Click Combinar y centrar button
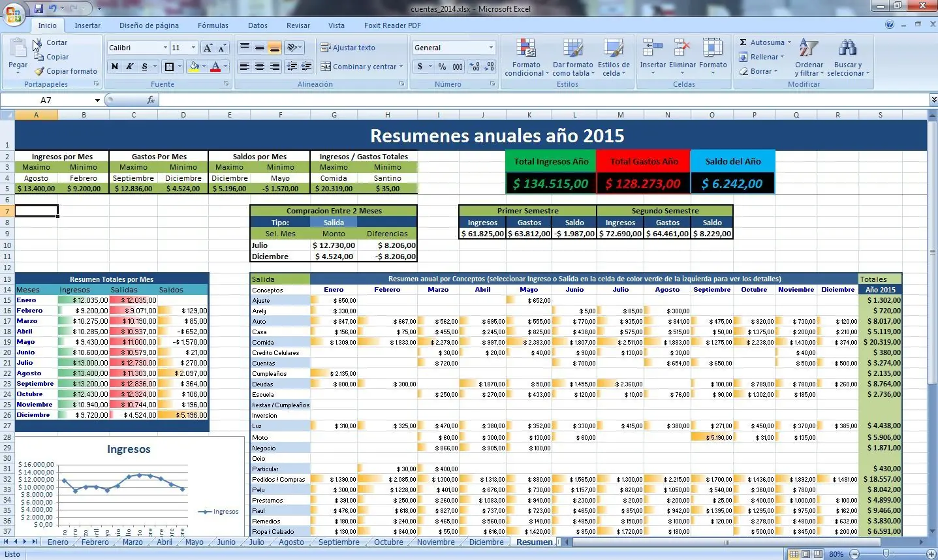This screenshot has height=560, width=938. pyautogui.click(x=362, y=67)
